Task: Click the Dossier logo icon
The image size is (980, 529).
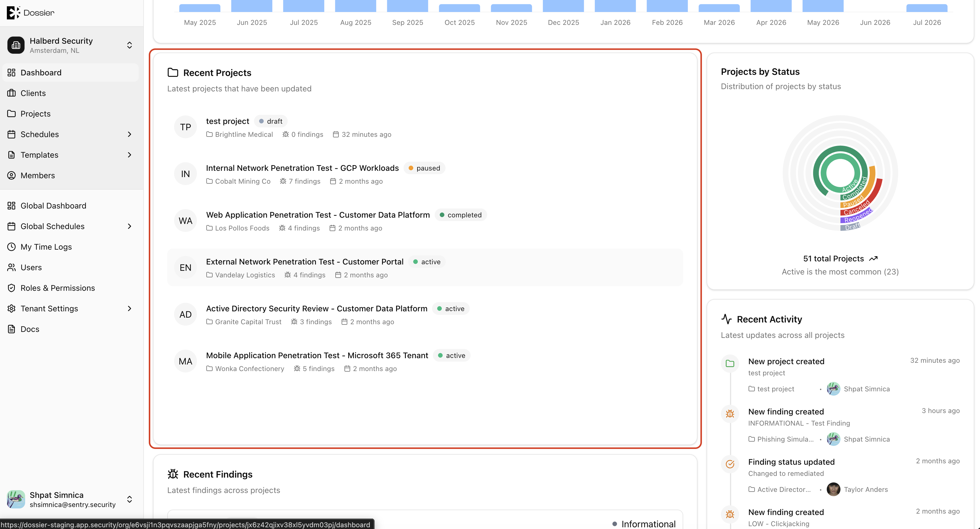Action: tap(13, 13)
